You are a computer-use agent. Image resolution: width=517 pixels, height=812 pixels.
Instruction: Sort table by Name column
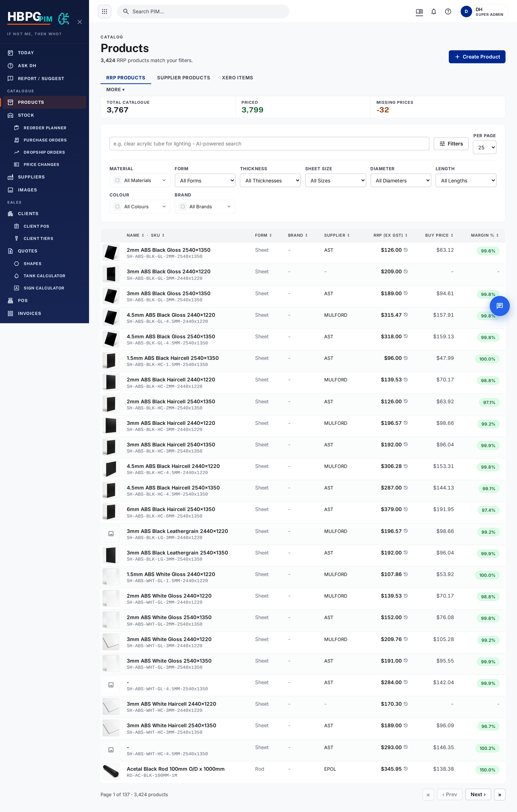tap(135, 235)
